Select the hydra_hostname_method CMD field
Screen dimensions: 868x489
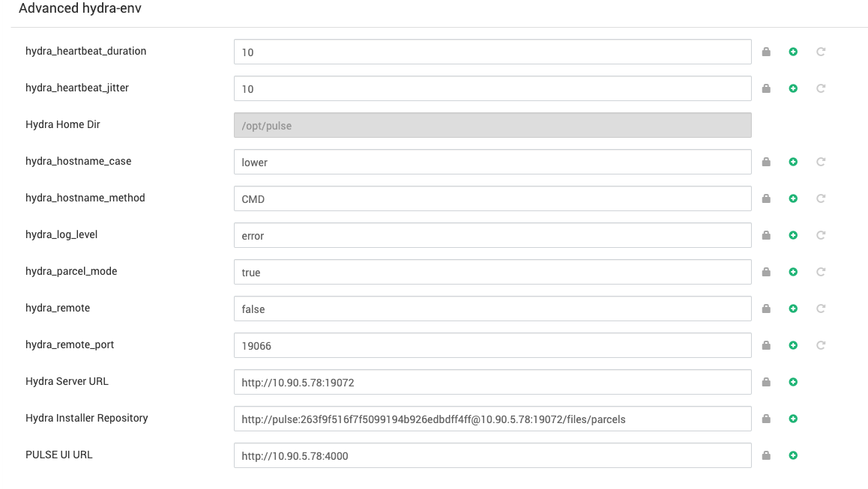tap(492, 198)
